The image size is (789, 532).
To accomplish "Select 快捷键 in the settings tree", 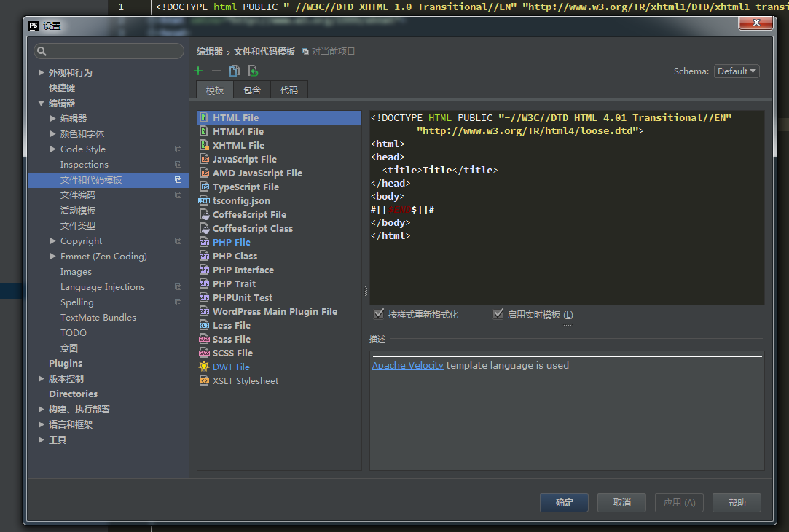I will pyautogui.click(x=62, y=87).
